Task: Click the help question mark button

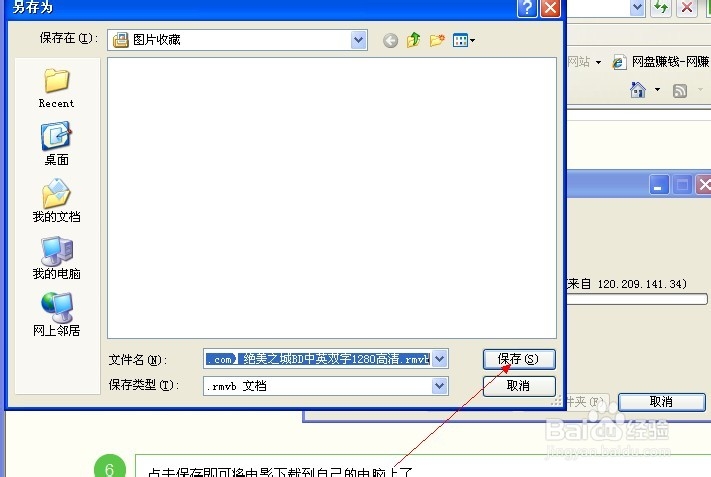Action: 527,8
